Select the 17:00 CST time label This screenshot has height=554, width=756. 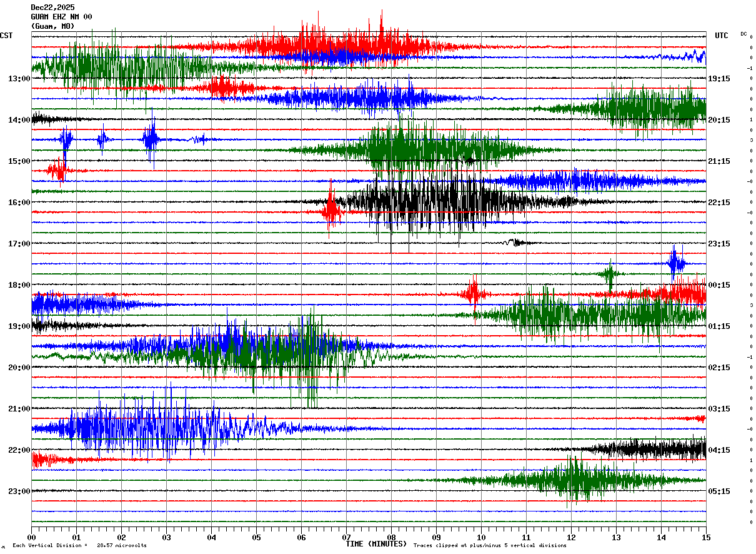[19, 244]
